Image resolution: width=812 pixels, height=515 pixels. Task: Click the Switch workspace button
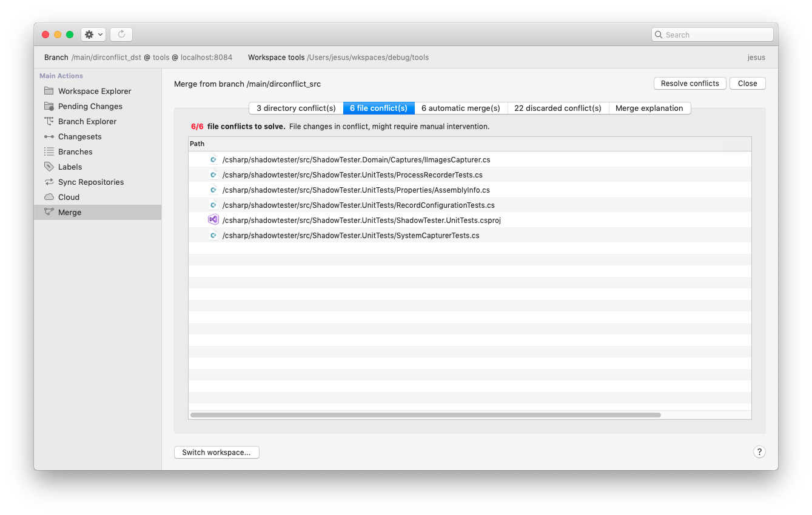216,452
